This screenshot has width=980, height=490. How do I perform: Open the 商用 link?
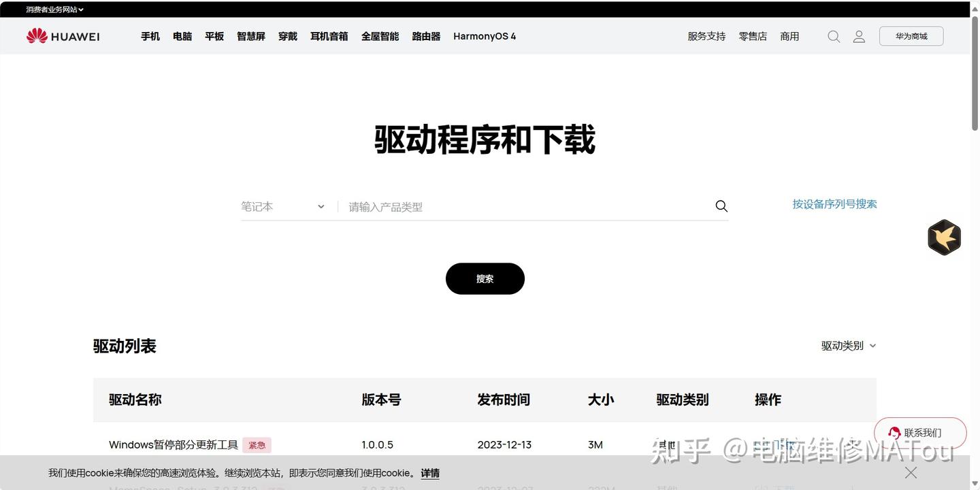(x=789, y=37)
